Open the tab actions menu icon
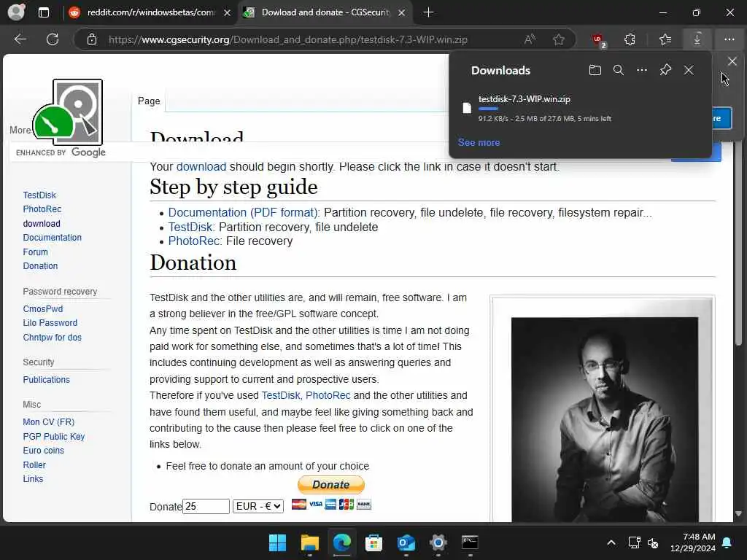 pos(43,12)
